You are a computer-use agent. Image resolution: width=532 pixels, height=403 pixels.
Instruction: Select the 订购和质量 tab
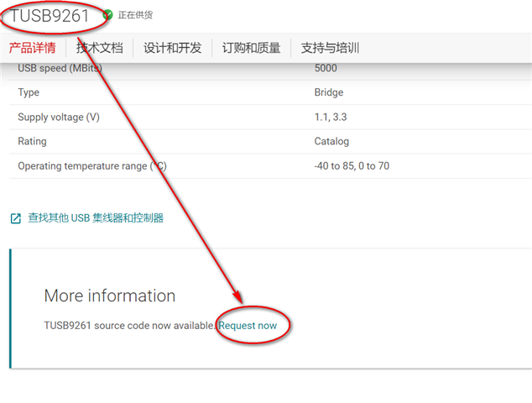(252, 48)
